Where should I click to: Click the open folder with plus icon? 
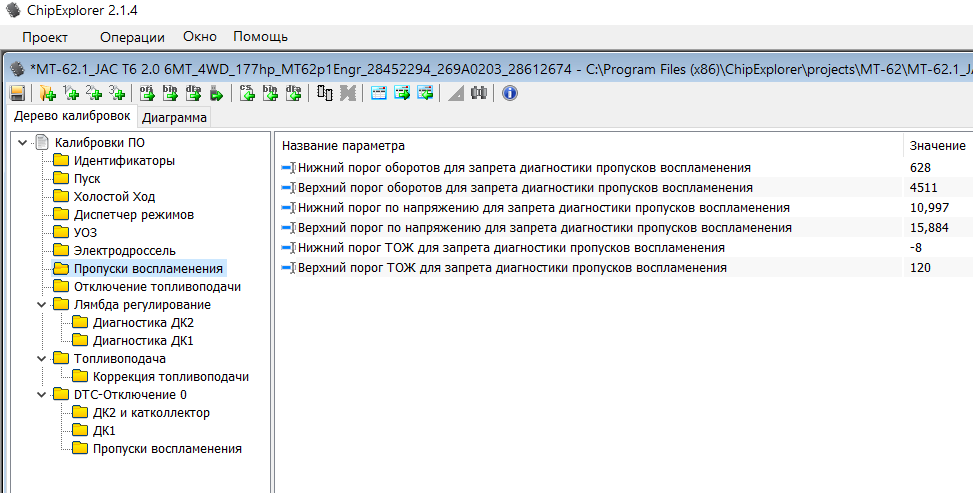coord(47,94)
